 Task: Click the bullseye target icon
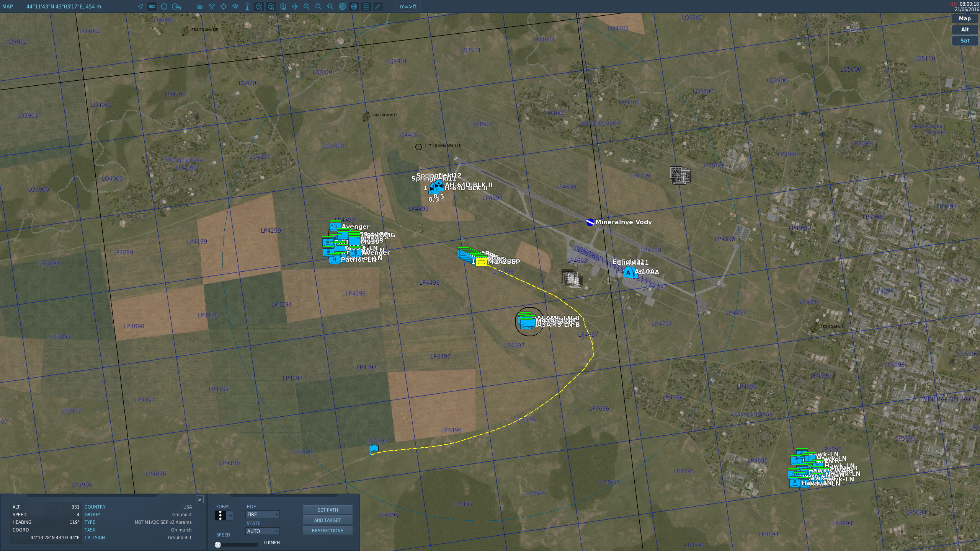(x=342, y=7)
